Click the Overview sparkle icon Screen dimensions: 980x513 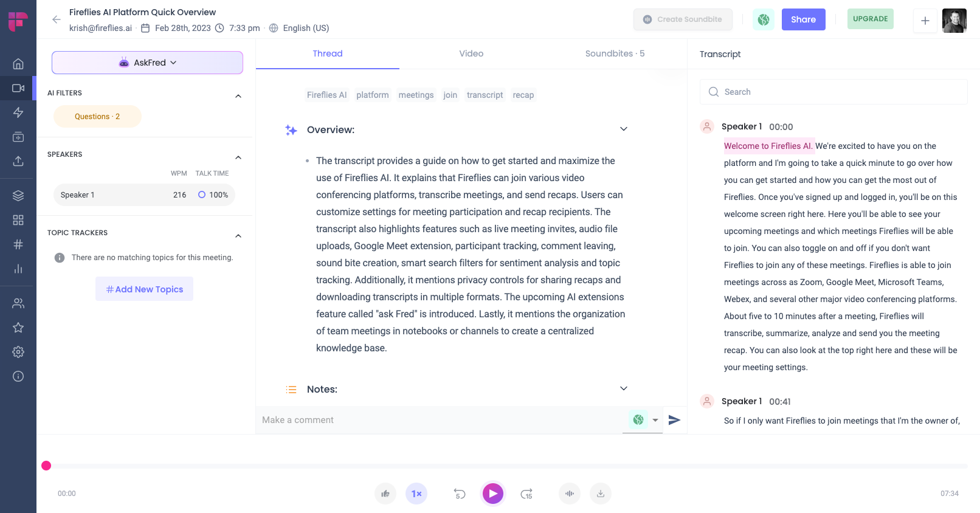click(291, 129)
